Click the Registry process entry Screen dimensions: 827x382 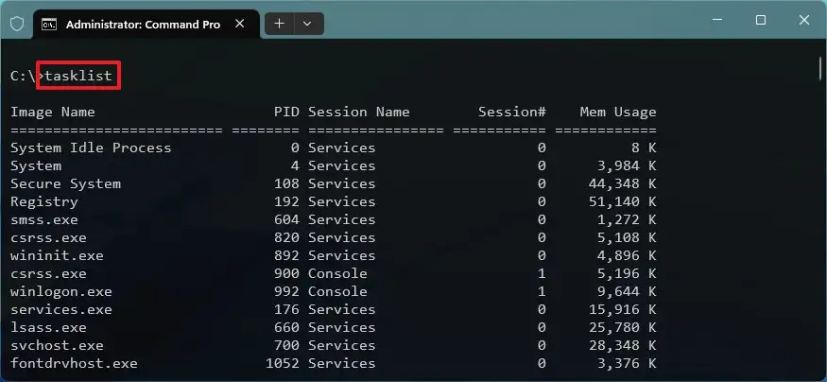(x=44, y=202)
